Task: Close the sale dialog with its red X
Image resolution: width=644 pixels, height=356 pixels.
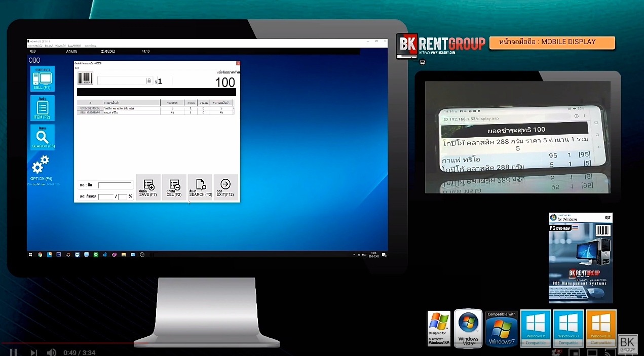Action: click(238, 63)
